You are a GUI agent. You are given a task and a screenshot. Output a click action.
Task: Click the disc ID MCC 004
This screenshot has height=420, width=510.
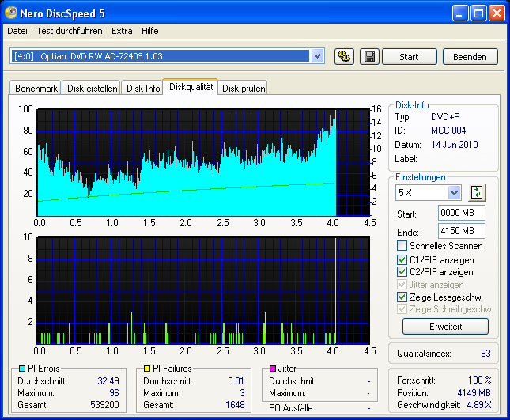(448, 131)
